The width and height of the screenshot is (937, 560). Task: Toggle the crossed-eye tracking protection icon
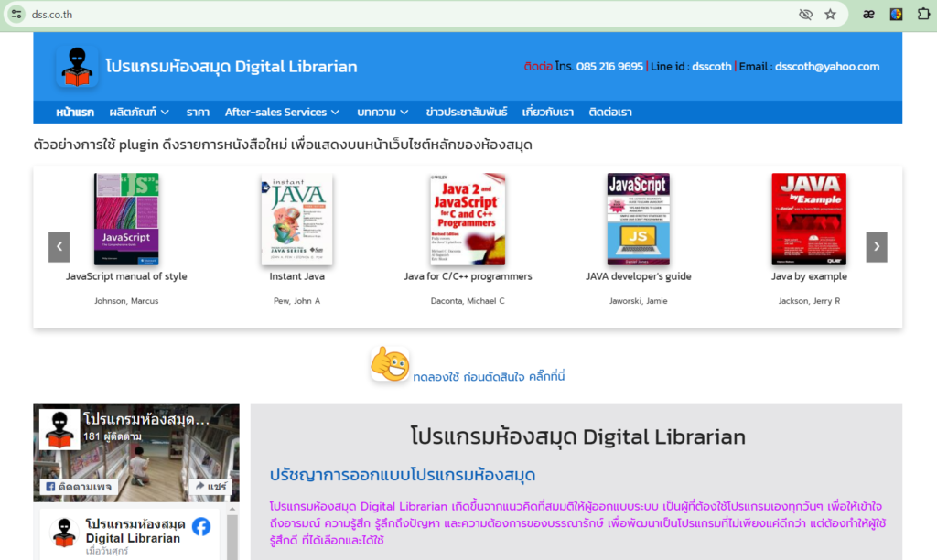(x=805, y=14)
